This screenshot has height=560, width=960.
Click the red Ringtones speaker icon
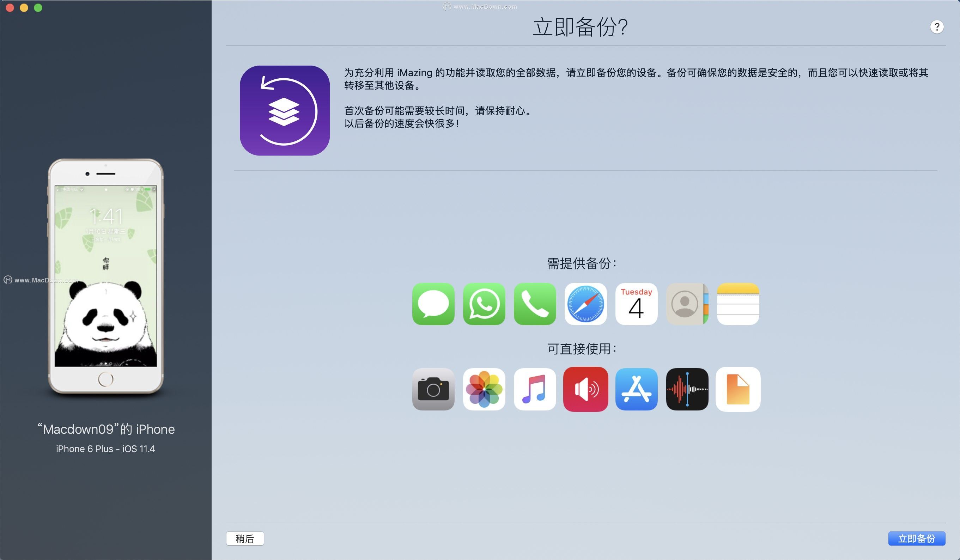coord(585,389)
